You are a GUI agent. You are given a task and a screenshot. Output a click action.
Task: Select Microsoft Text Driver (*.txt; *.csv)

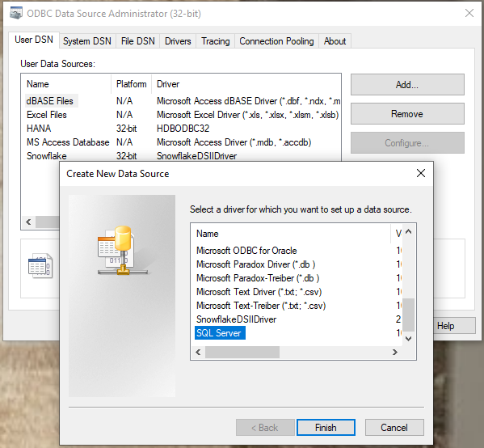coord(259,292)
